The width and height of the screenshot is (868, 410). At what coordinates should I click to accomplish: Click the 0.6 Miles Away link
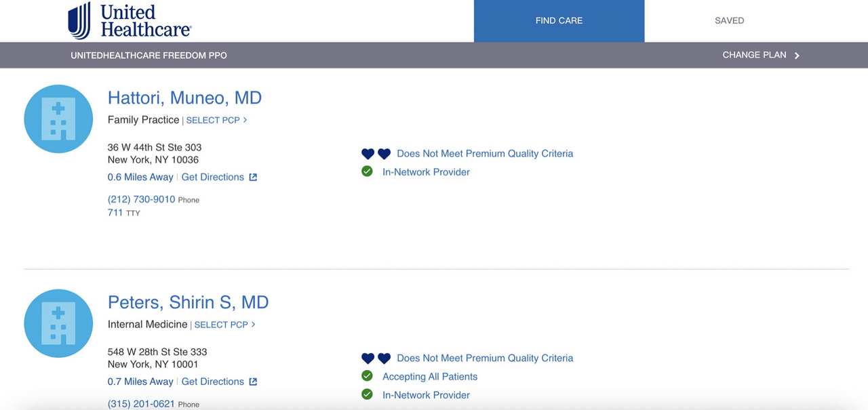(x=140, y=177)
